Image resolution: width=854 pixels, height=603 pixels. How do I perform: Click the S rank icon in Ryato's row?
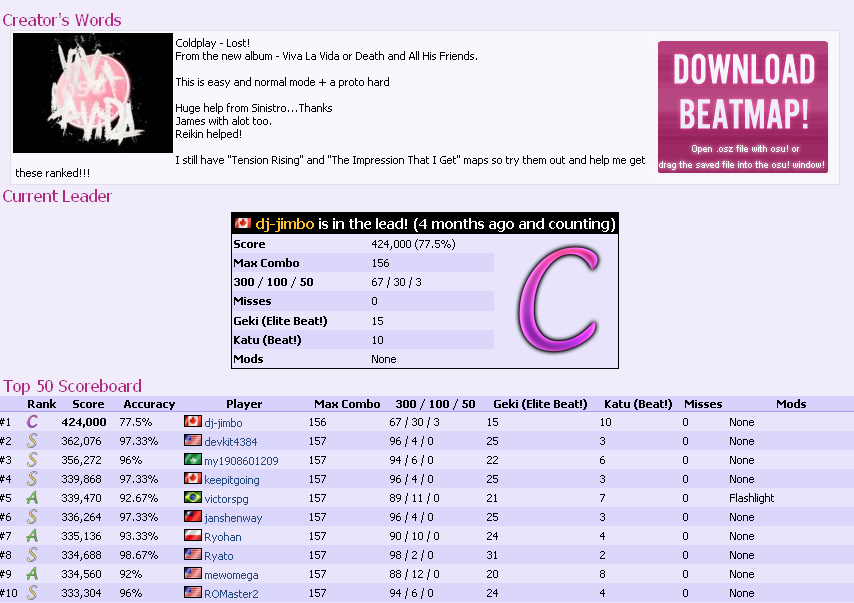[32, 555]
